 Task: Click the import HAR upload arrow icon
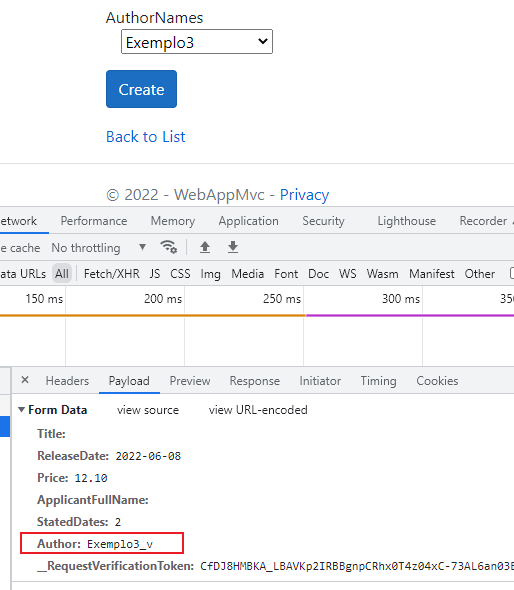click(x=205, y=247)
